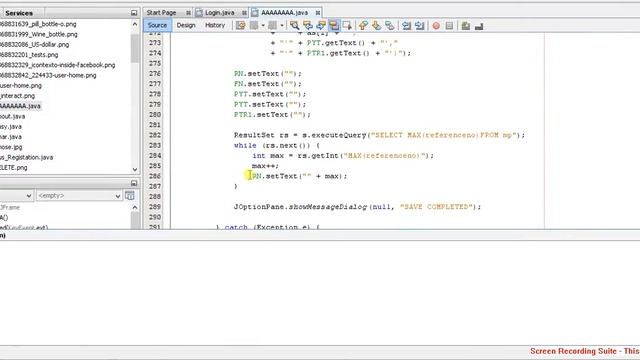Close the Login.java tab
The width and height of the screenshot is (640, 360).
pos(244,13)
